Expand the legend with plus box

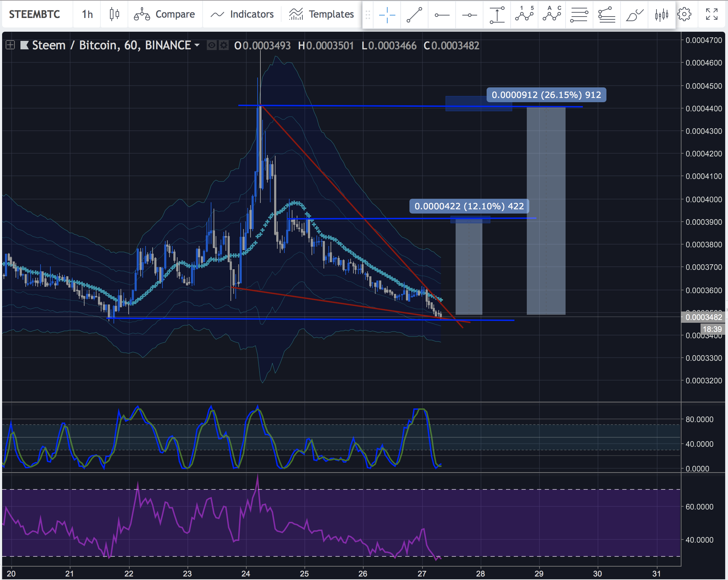click(x=10, y=45)
